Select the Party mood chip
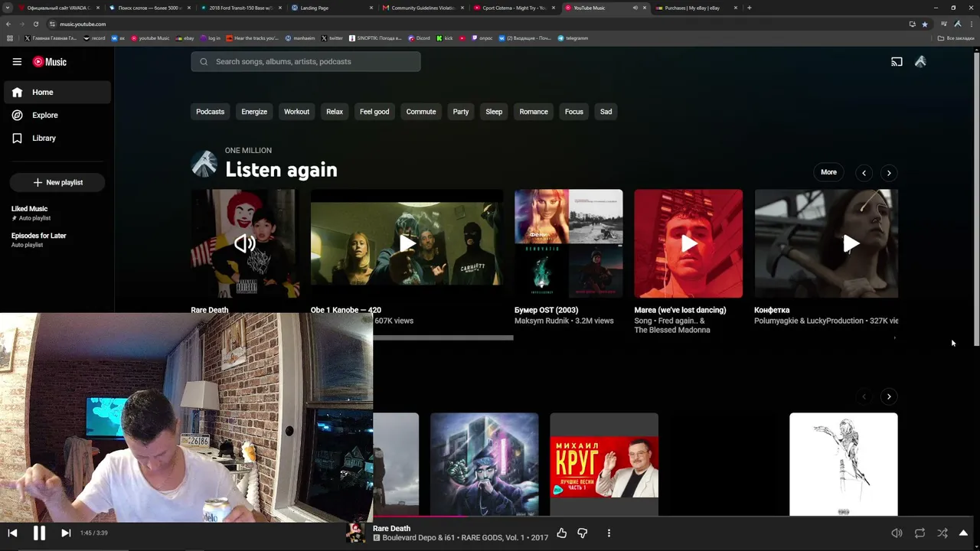Image resolution: width=980 pixels, height=551 pixels. tap(461, 112)
